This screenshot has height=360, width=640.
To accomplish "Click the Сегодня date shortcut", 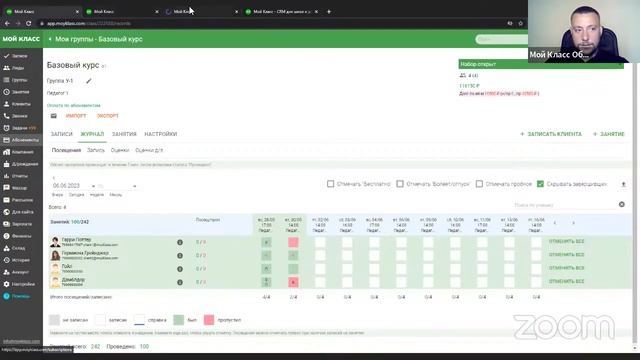I will [76, 195].
